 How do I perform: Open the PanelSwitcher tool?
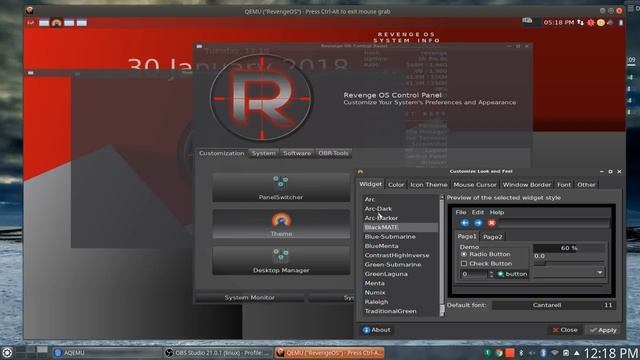(281, 187)
